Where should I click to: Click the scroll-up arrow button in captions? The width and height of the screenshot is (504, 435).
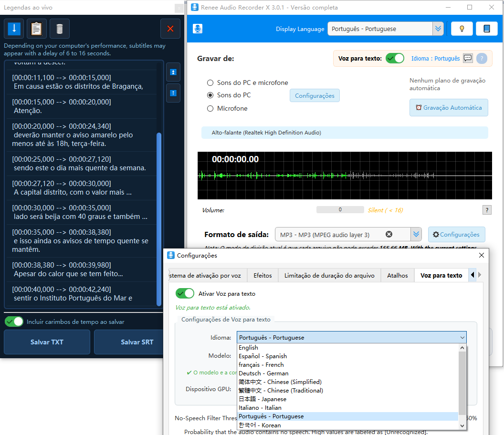click(x=173, y=93)
